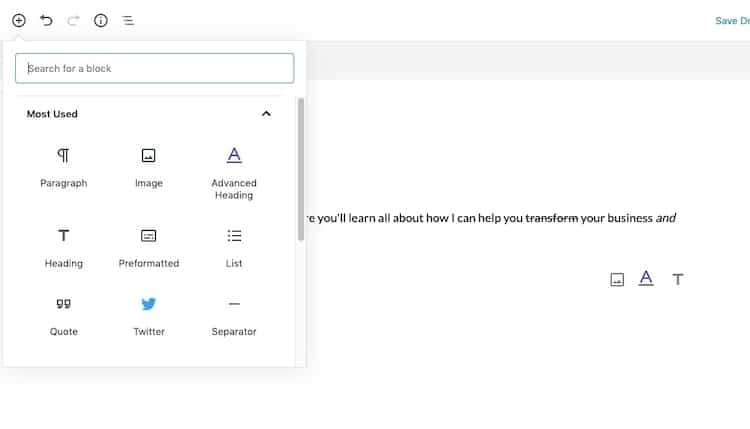Image resolution: width=750 pixels, height=429 pixels.
Task: Collapse the Most Used section
Action: click(x=266, y=114)
